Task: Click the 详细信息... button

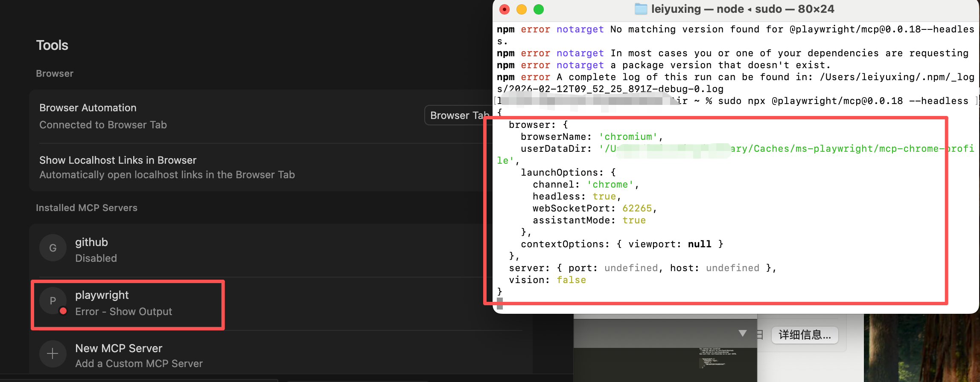Action: click(805, 335)
